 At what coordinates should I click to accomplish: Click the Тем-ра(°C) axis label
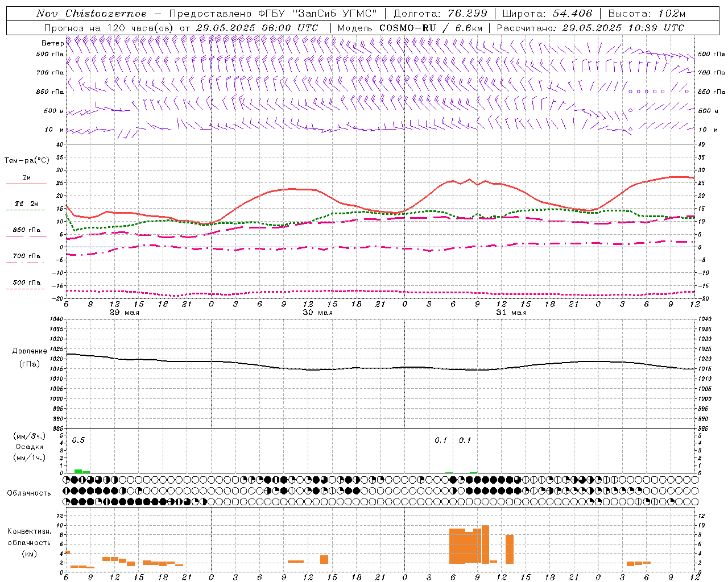tap(27, 161)
